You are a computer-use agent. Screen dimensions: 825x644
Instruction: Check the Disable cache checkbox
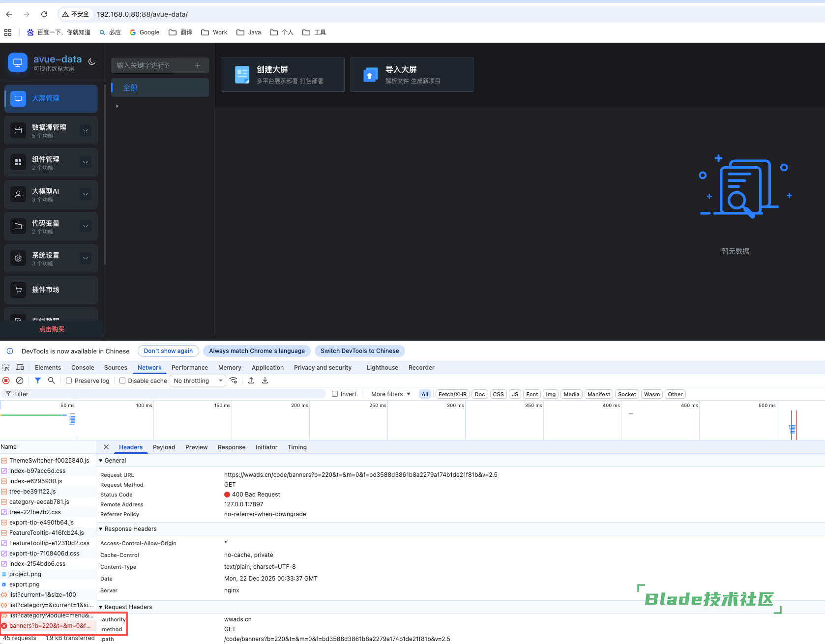[x=122, y=381]
